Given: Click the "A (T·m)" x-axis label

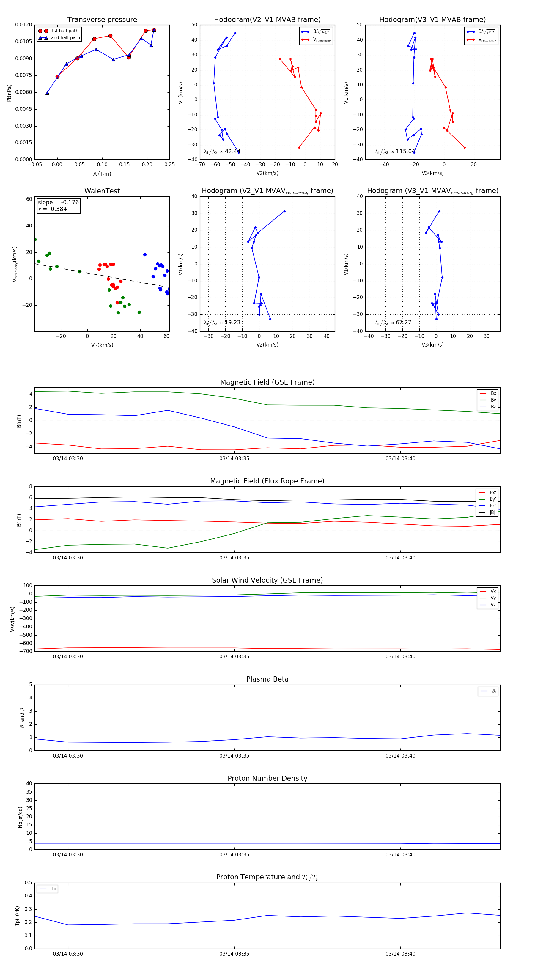Looking at the screenshot, I should (x=102, y=173).
